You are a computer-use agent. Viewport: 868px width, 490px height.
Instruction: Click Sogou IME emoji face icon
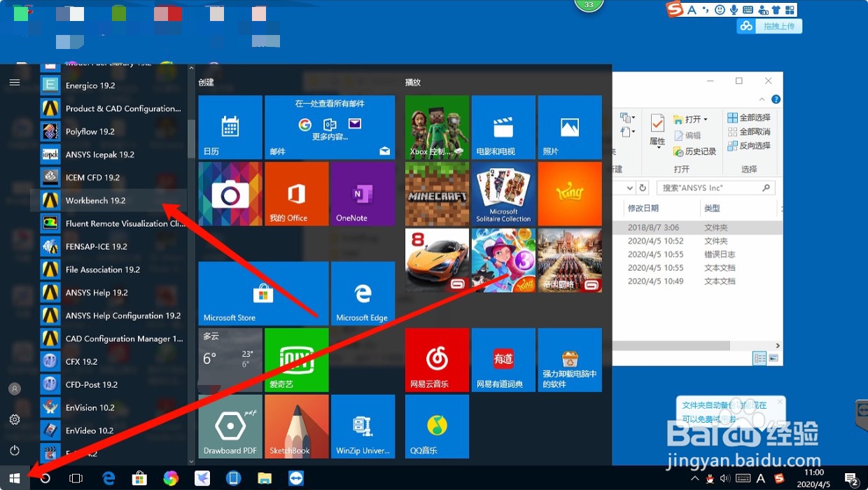point(720,10)
